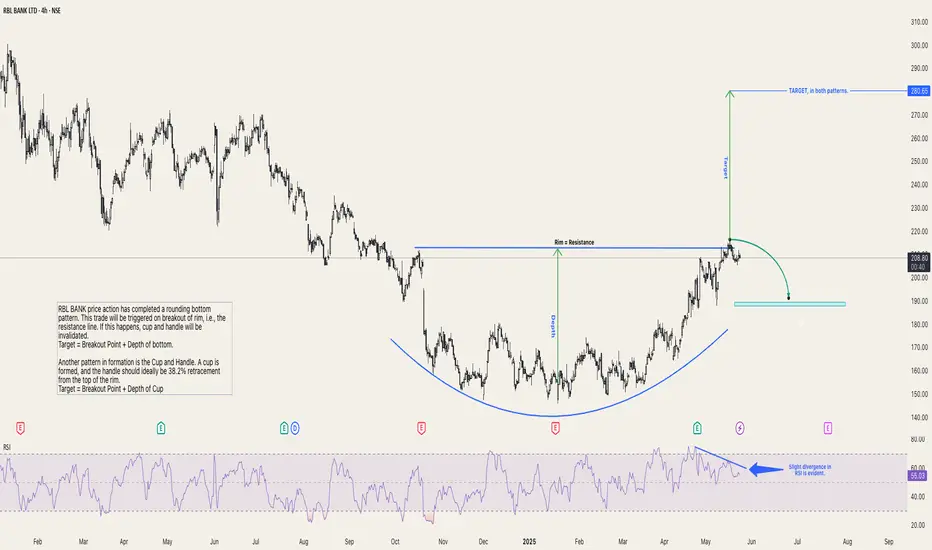This screenshot has width=932, height=550.
Task: Click the 310.00 price axis value
Action: pos(919,22)
